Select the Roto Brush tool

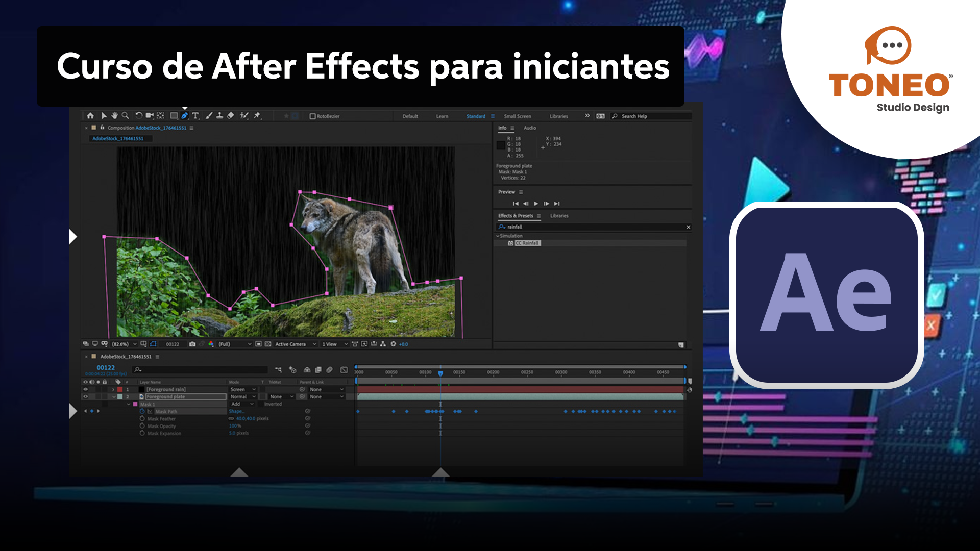tap(244, 116)
